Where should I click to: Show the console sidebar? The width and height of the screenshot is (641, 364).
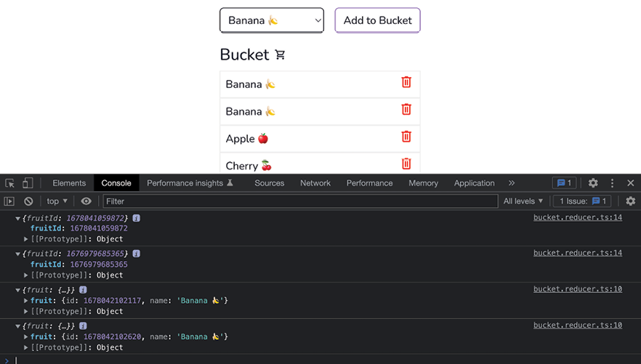tap(9, 201)
